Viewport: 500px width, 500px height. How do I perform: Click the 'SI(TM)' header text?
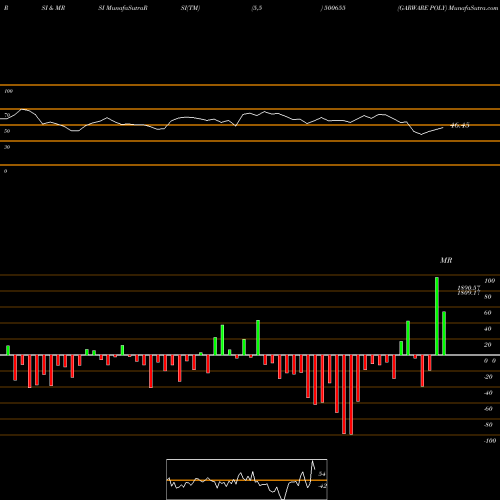[190, 8]
